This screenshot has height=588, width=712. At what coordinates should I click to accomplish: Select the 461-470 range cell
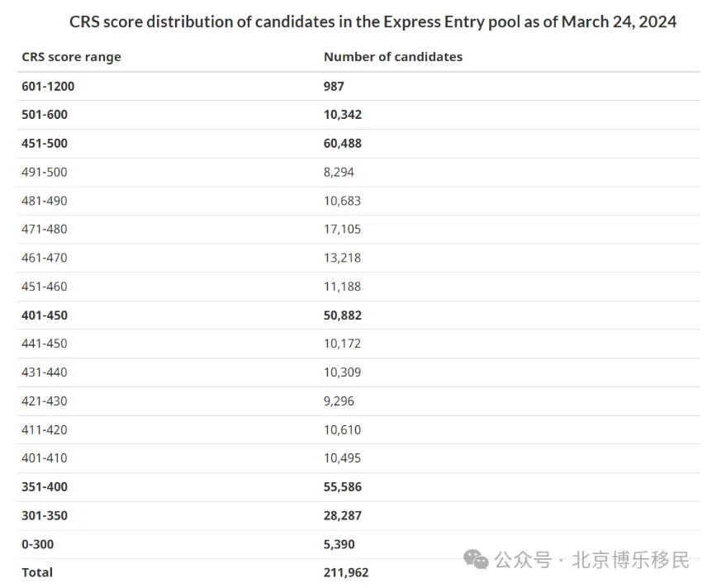click(45, 258)
